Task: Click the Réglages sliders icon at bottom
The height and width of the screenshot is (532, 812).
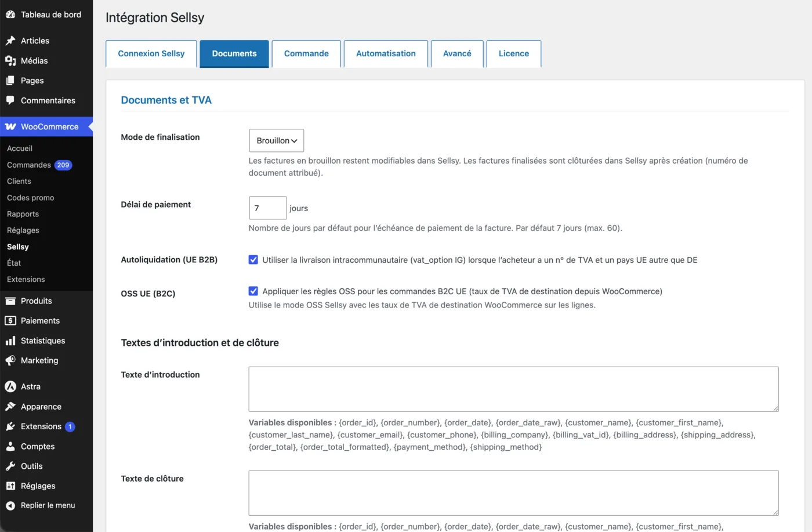Action: (x=10, y=486)
